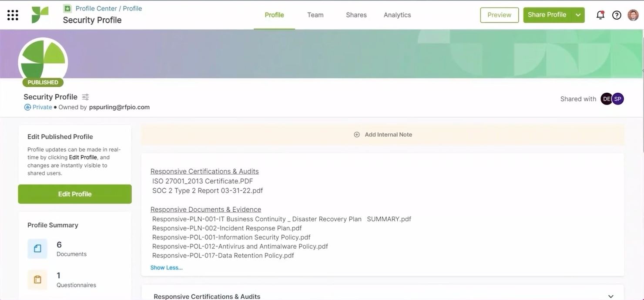Click the Security Profile page title in header

point(92,20)
